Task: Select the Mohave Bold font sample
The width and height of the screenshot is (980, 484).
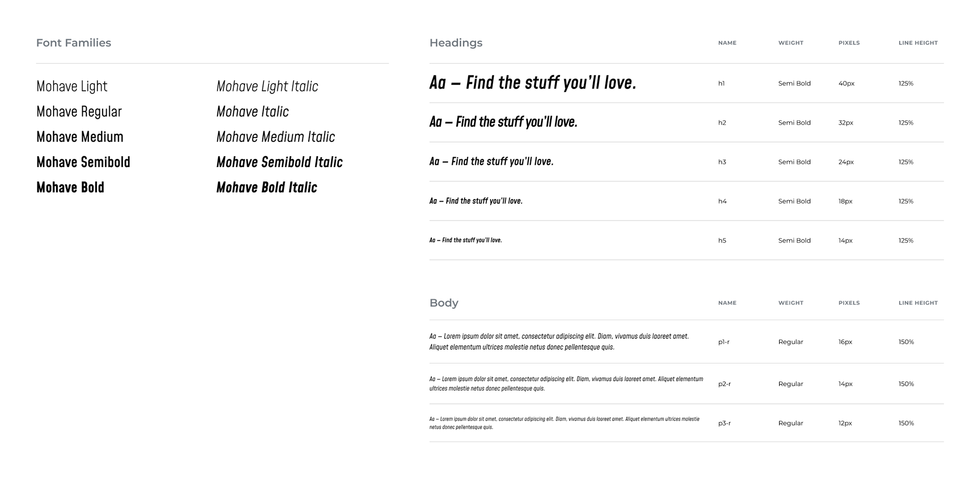Action: (70, 187)
